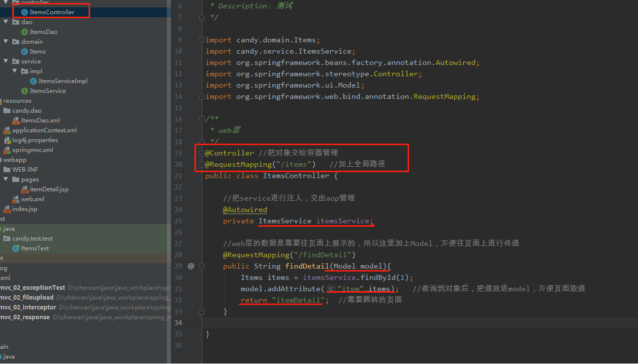Click line number 34 in the gutter
The height and width of the screenshot is (364, 638).
click(178, 323)
